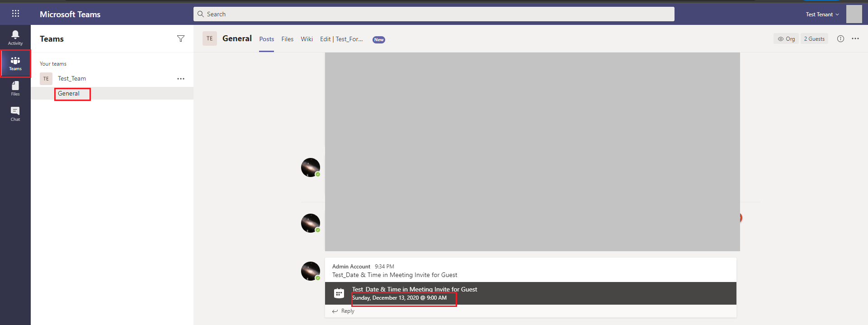Open the Edit | Test_For... tab
The image size is (868, 325).
[x=341, y=39]
